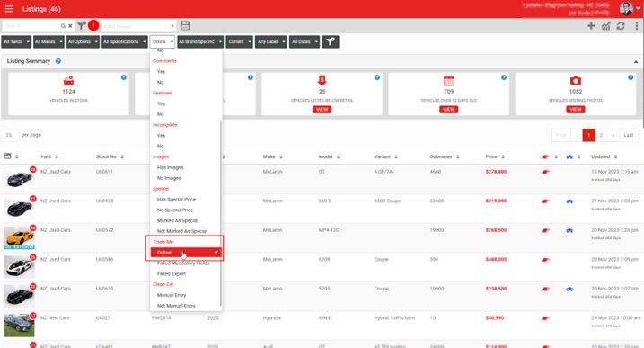Click the camera icon on Missing Photos card
The width and height of the screenshot is (644, 348).
(x=576, y=80)
